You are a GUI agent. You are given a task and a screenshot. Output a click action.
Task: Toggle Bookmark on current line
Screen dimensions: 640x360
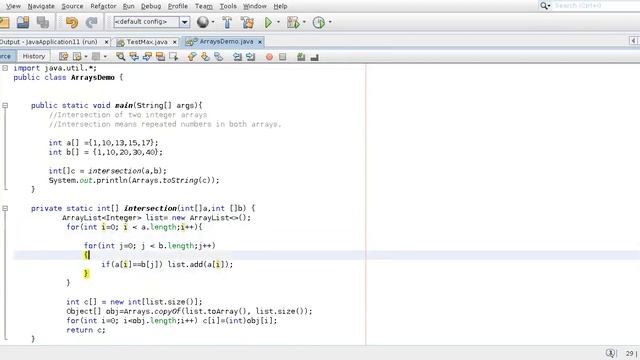pyautogui.click(x=218, y=57)
